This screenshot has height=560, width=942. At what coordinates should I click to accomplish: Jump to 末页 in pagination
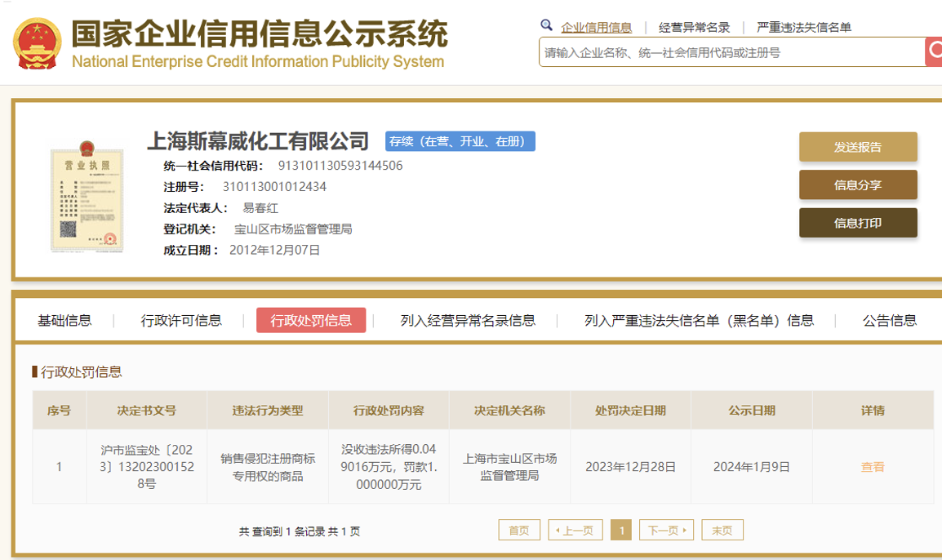tap(722, 531)
